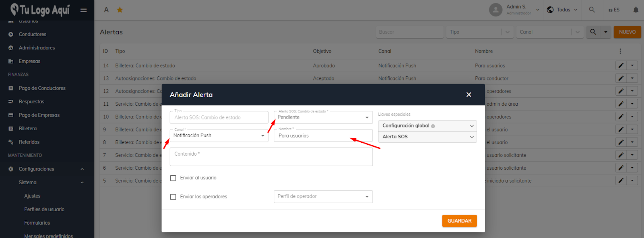Expand Alerta SOS special keys
Viewport: 644px width, 238px height.
(427, 137)
